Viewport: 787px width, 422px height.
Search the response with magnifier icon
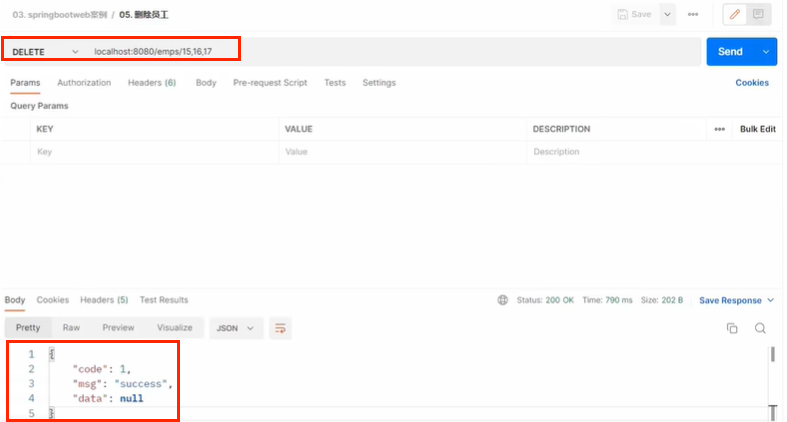pos(760,328)
